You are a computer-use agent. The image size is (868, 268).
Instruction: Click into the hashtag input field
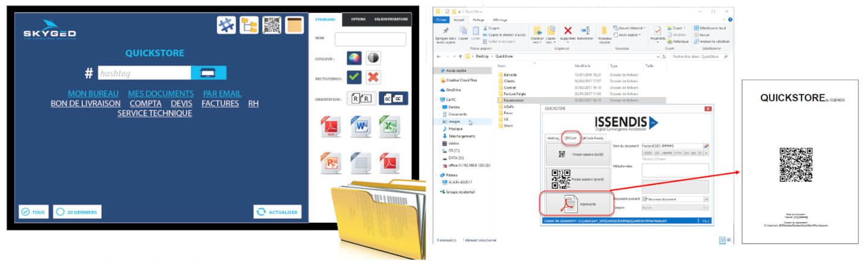pos(145,73)
